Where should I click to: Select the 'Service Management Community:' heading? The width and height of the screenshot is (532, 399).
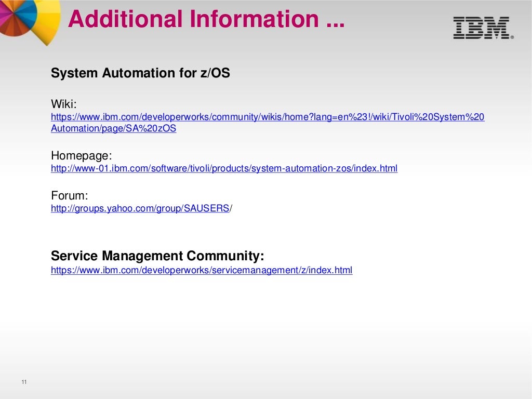(x=157, y=256)
